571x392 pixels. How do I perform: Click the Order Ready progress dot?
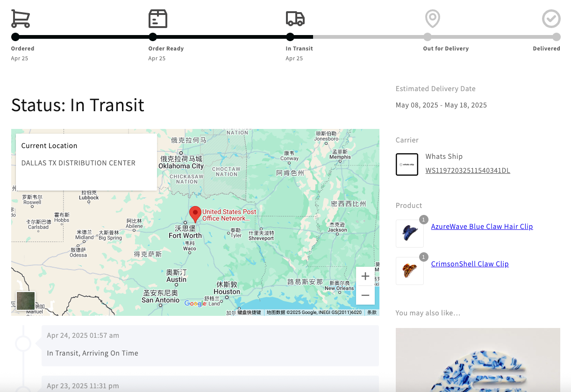point(153,37)
